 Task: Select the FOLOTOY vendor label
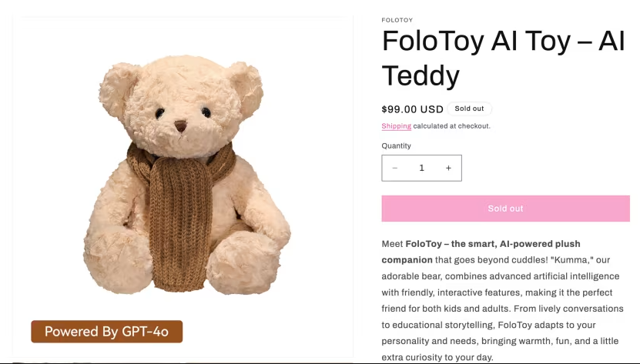(x=397, y=20)
